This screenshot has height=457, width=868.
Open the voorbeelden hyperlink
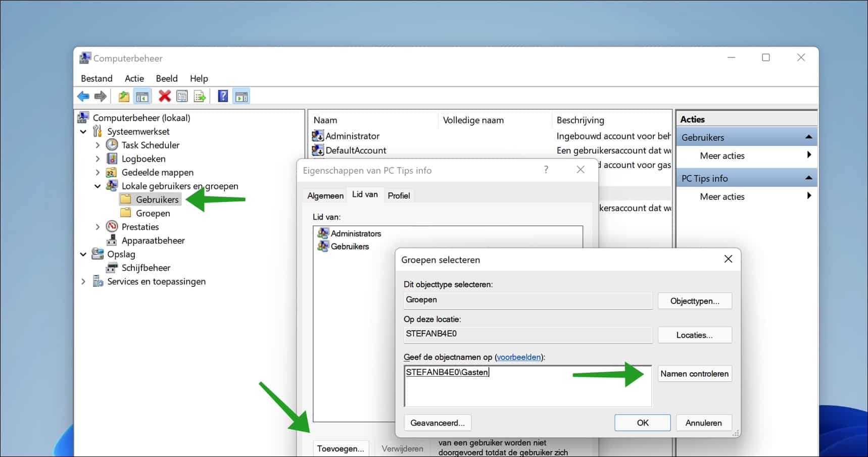tap(518, 357)
